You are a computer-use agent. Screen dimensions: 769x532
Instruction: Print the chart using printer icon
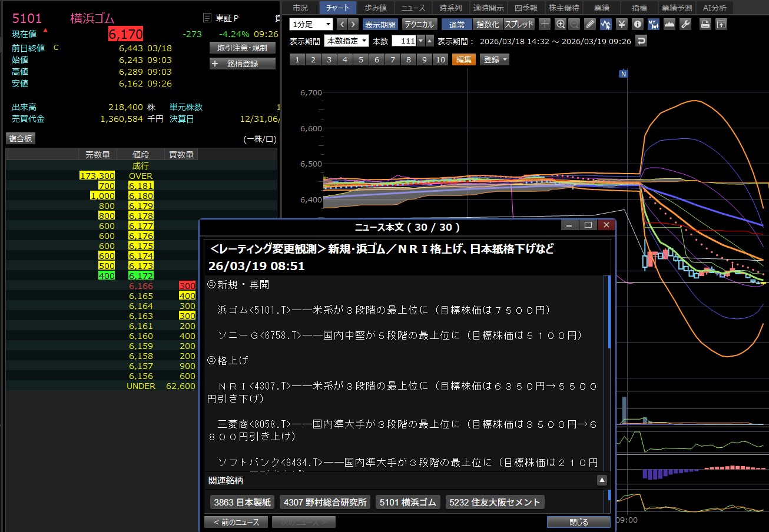(x=705, y=24)
